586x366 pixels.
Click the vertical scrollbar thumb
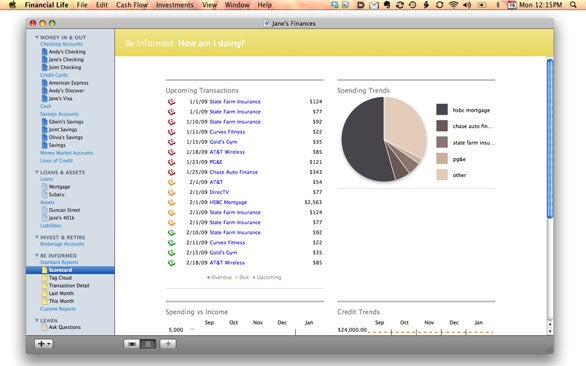click(x=549, y=138)
